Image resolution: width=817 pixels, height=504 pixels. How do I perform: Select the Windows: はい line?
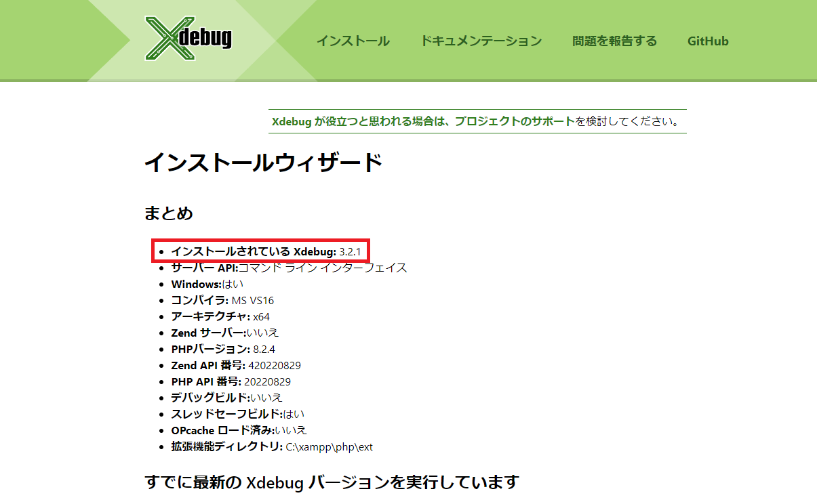click(x=207, y=284)
